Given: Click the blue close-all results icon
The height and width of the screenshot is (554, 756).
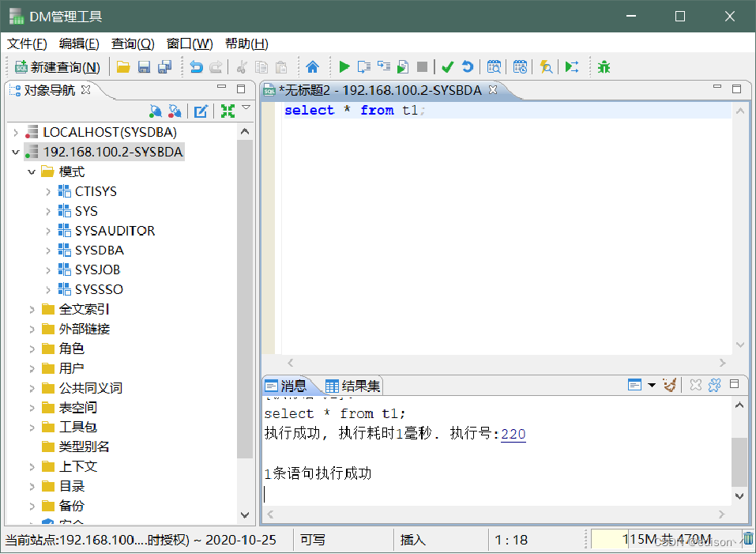Looking at the screenshot, I should point(715,385).
